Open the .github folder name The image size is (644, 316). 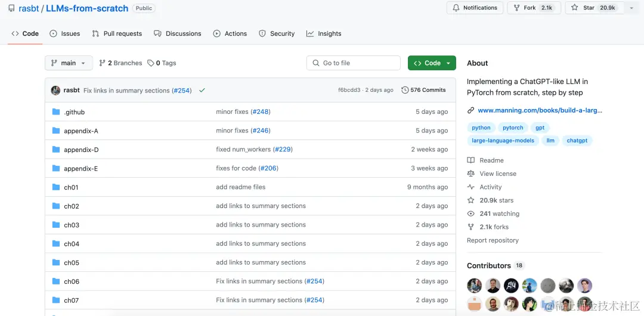[75, 112]
